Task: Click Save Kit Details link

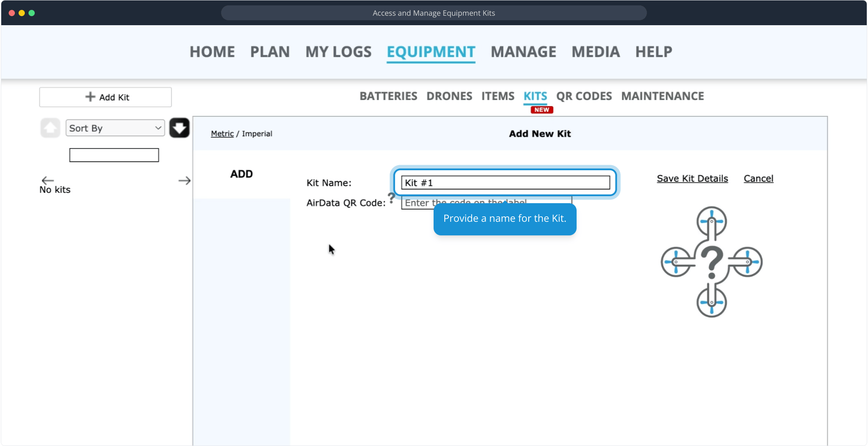Action: (x=692, y=178)
